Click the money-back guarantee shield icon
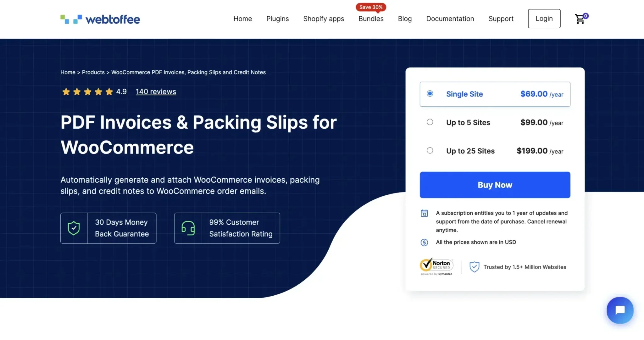Image resolution: width=644 pixels, height=340 pixels. 74,228
